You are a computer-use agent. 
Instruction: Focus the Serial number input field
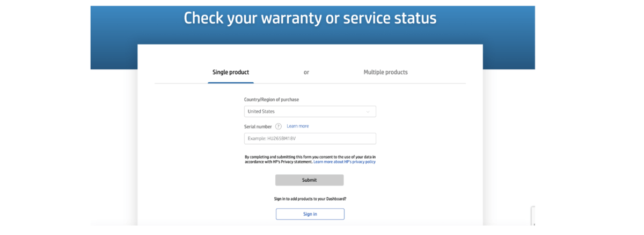tap(310, 139)
